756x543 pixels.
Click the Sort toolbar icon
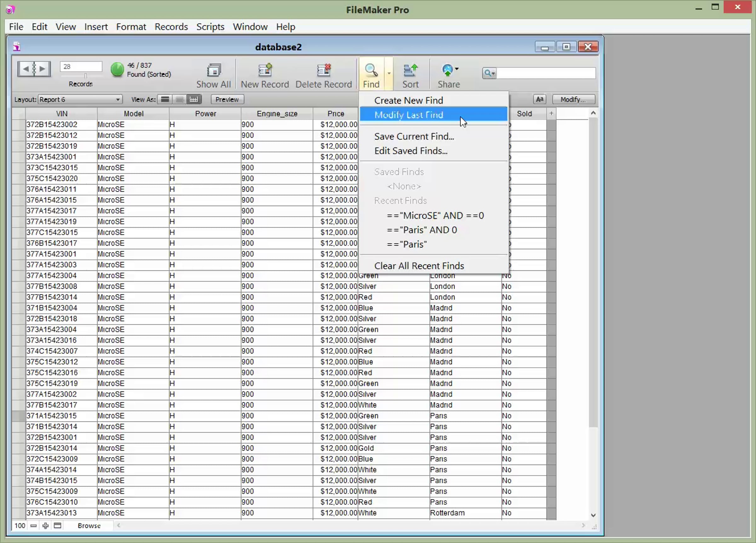point(410,70)
